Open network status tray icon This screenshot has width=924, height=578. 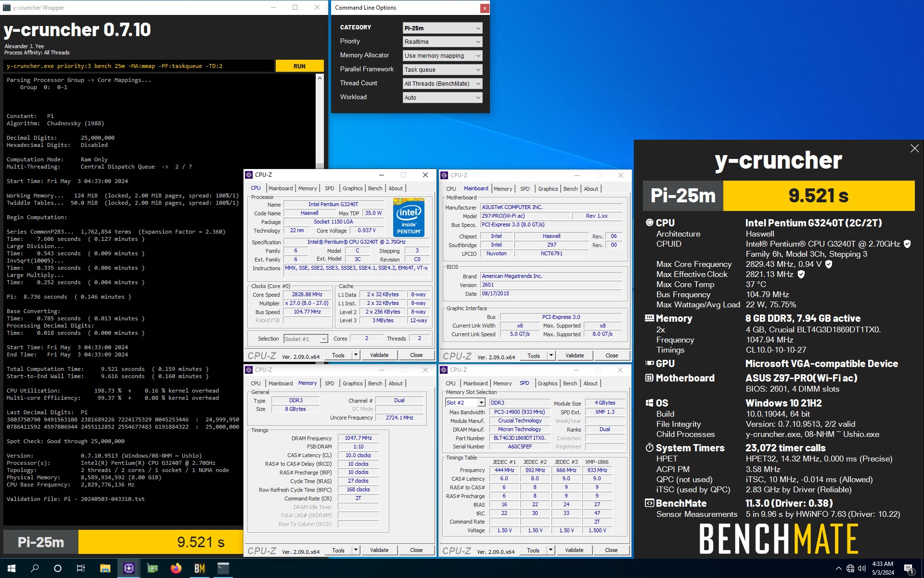pos(850,568)
